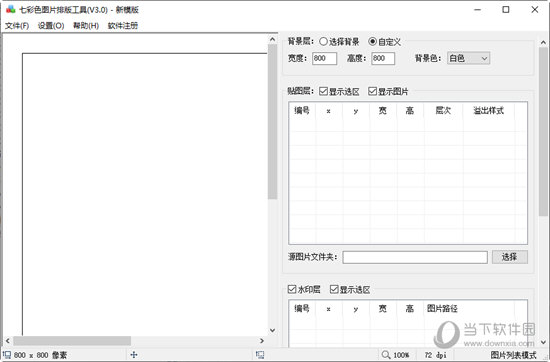The image size is (550, 362).
Task: Click the right panel scroll down arrow
Action: click(543, 342)
